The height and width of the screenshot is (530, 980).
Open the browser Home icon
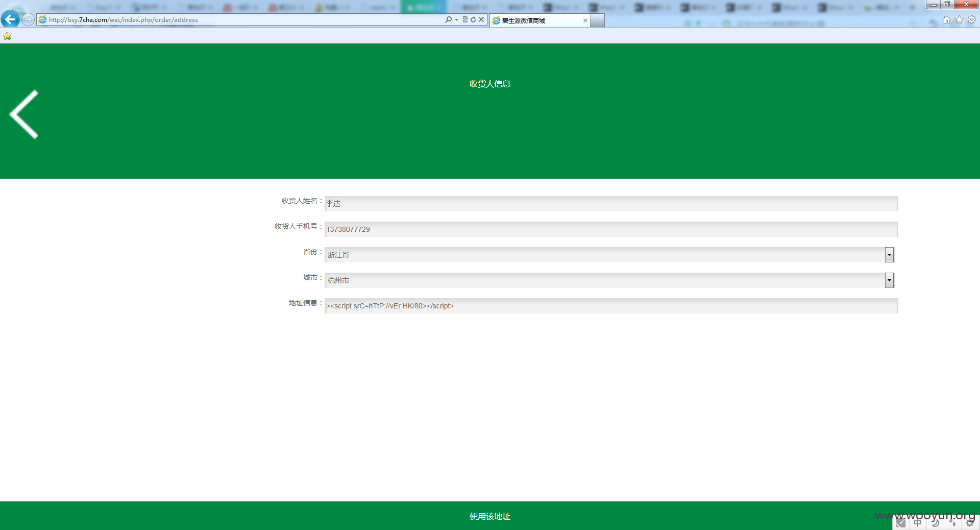tap(947, 19)
